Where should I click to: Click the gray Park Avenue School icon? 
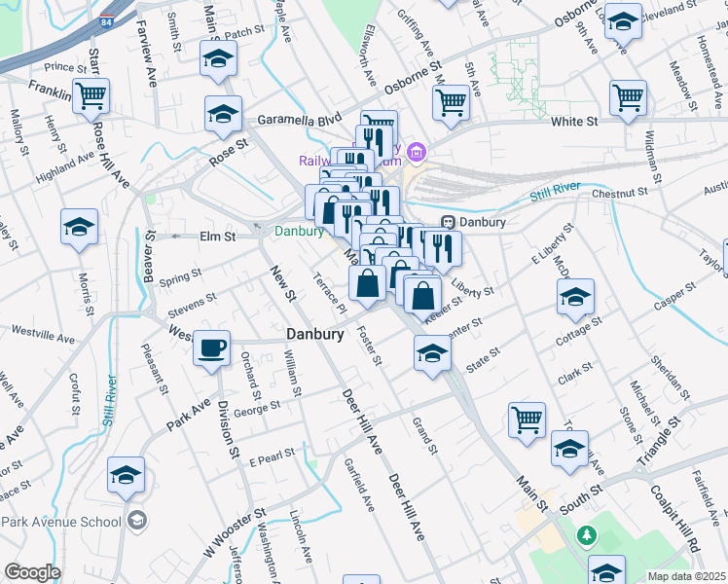pos(137,522)
